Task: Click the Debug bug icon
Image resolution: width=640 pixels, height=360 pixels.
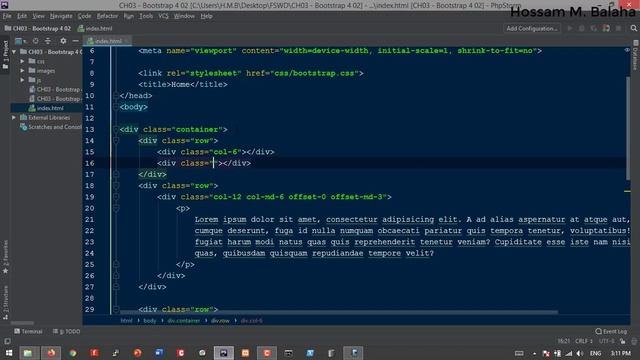Action: [582, 28]
